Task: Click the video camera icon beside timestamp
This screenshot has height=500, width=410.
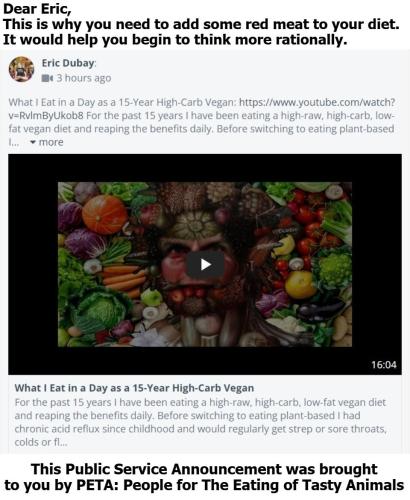Action: (47, 78)
